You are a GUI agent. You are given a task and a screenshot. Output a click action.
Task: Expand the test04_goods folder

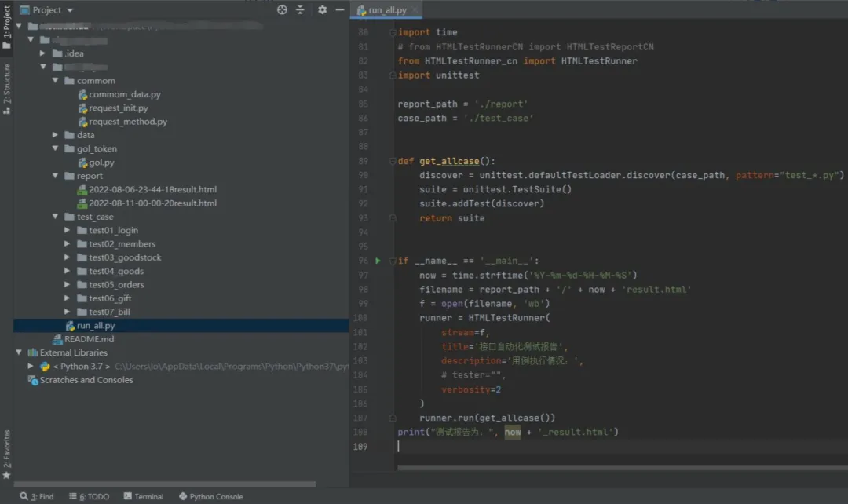coord(68,270)
